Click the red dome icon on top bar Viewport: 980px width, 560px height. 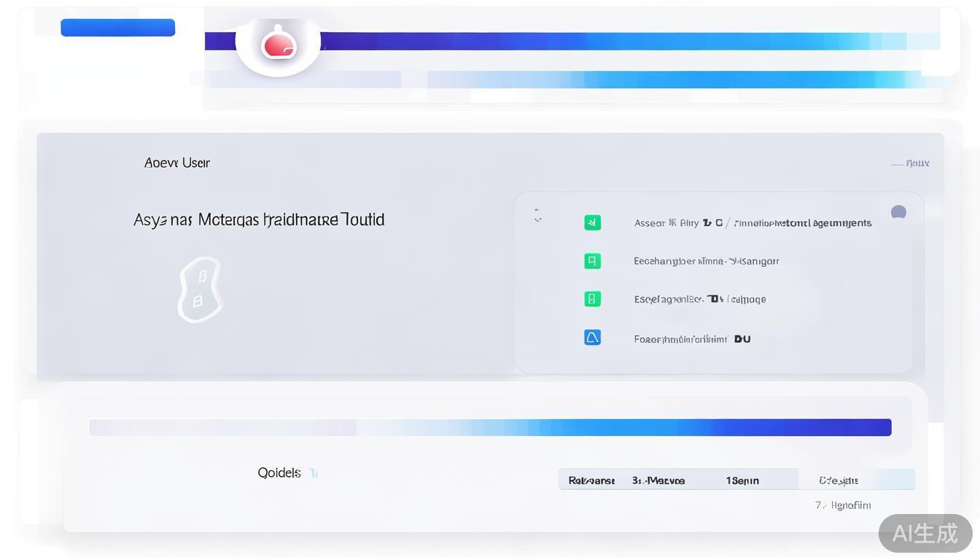pos(279,45)
